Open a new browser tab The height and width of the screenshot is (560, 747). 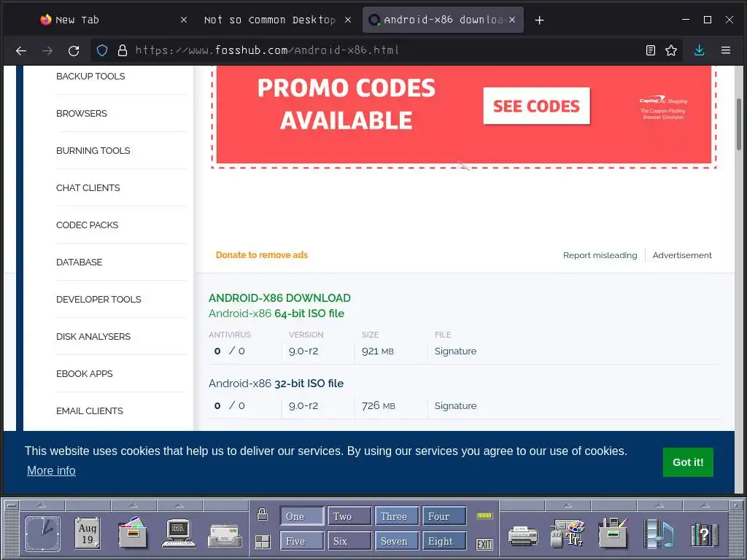pyautogui.click(x=539, y=20)
